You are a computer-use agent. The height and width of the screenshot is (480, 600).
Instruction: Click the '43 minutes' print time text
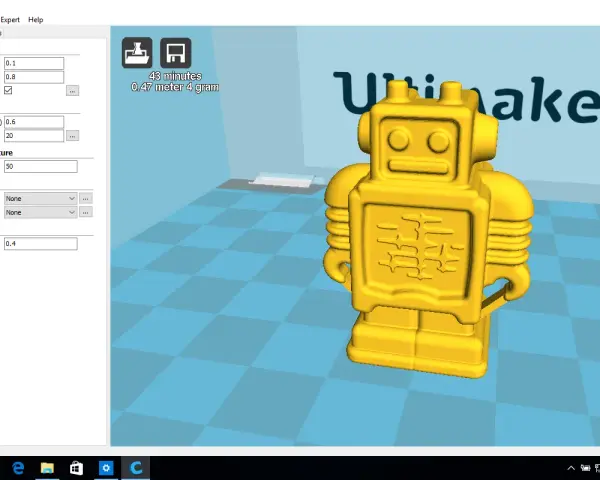pos(175,76)
